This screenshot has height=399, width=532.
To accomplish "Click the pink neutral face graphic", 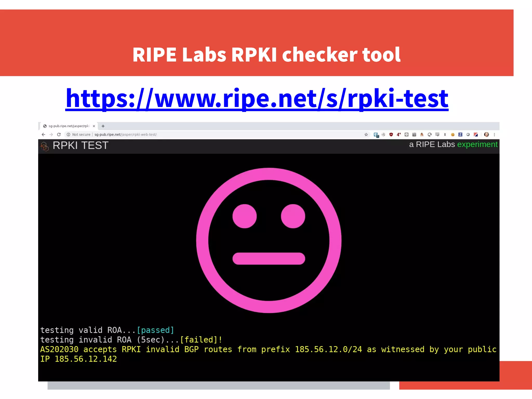I will point(269,240).
